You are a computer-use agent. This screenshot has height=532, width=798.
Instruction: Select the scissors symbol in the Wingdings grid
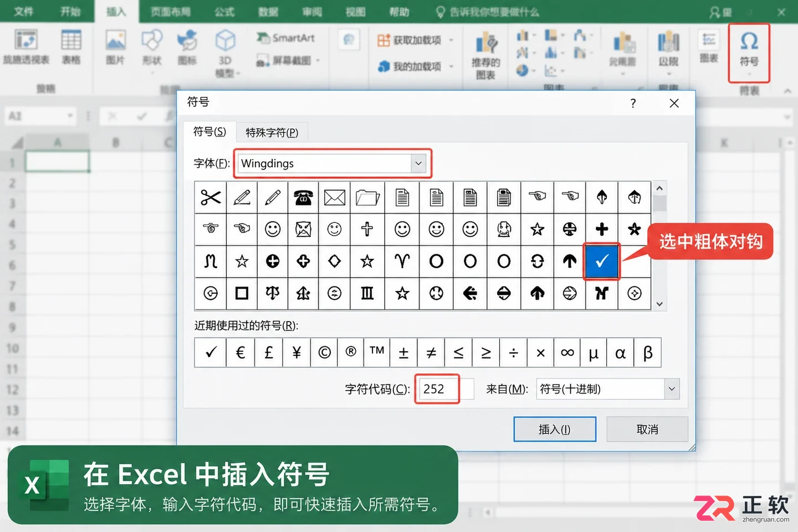coord(211,197)
